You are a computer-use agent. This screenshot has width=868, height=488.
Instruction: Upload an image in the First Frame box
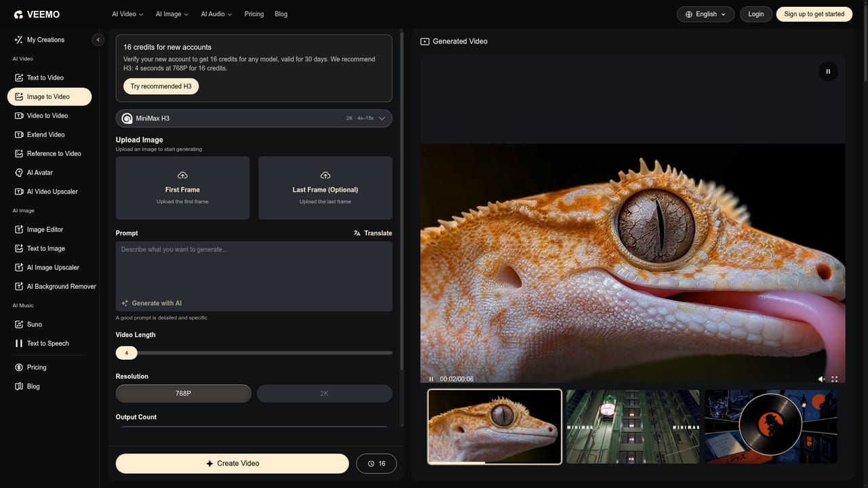tap(182, 188)
